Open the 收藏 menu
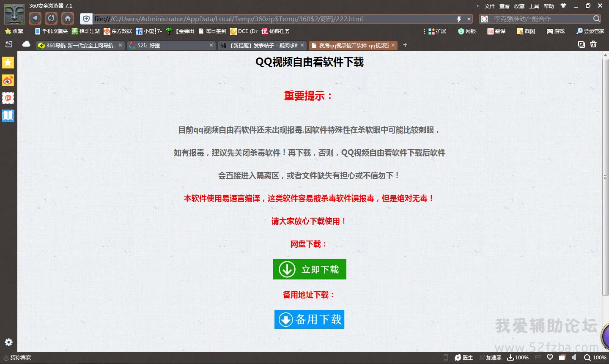 click(x=519, y=6)
